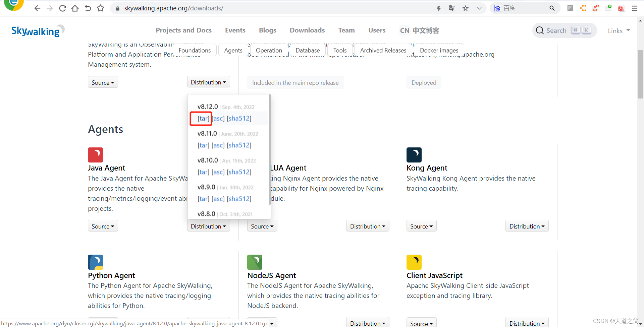Jump to Archived Releases tab

pyautogui.click(x=383, y=50)
